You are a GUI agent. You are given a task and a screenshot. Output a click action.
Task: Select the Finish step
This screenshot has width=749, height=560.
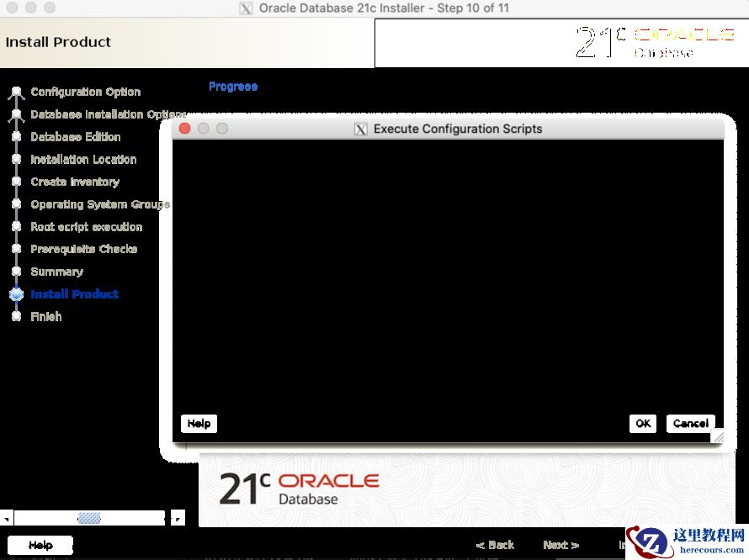45,316
